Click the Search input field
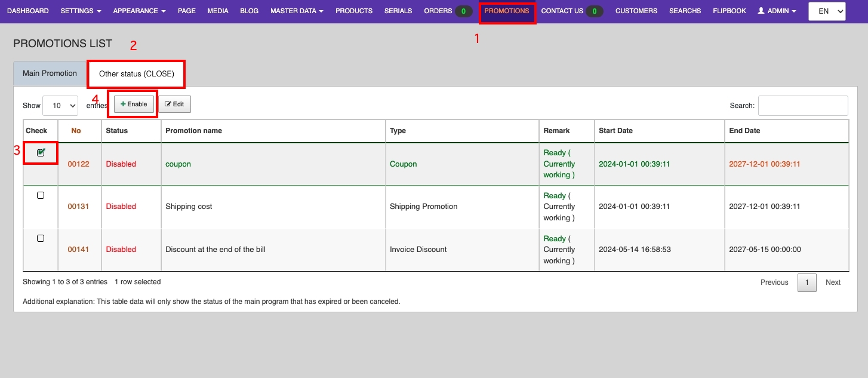 pyautogui.click(x=803, y=106)
